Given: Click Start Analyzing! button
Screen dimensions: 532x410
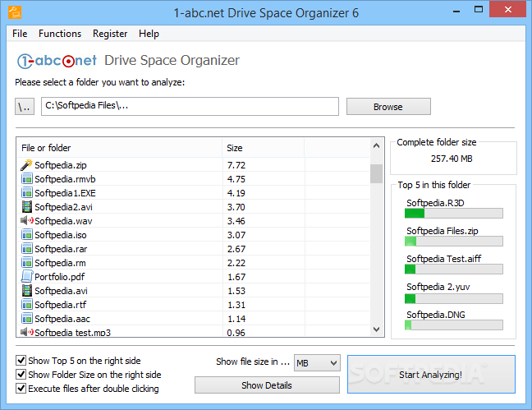Looking at the screenshot, I should point(431,375).
